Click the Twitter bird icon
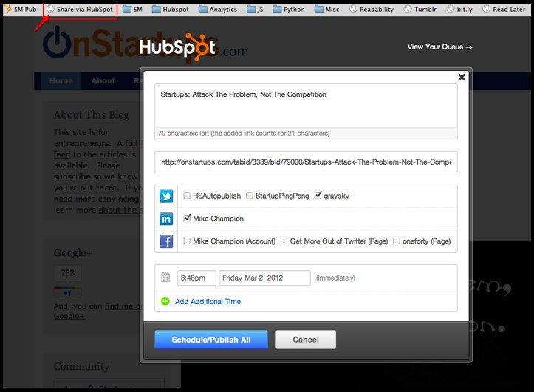This screenshot has height=392, width=534. (166, 196)
